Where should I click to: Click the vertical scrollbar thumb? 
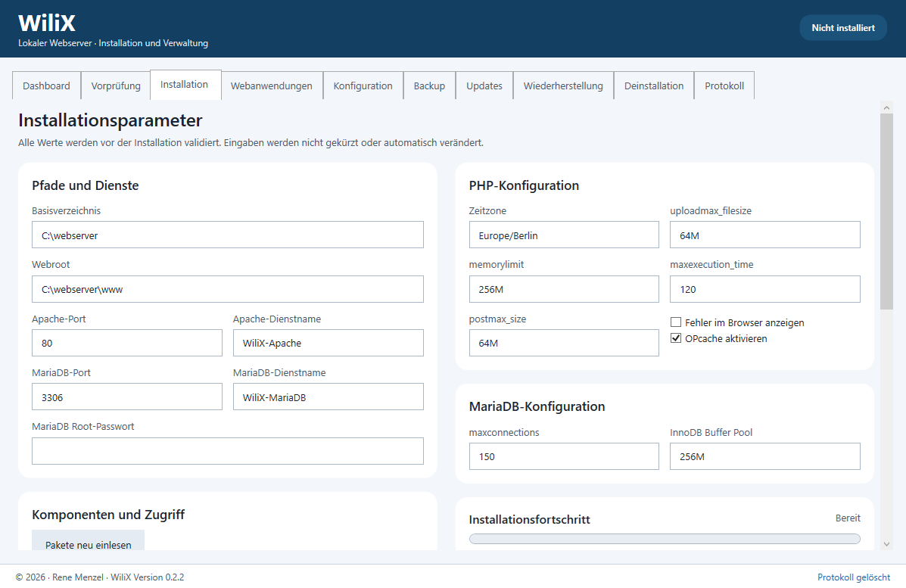(x=886, y=211)
